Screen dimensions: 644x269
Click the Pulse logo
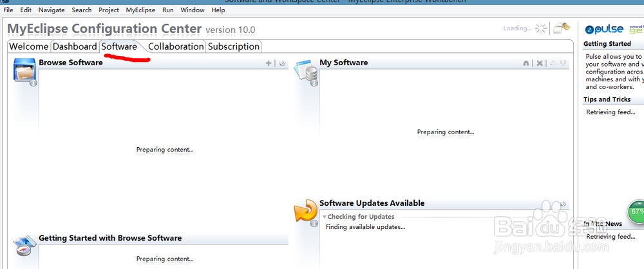click(x=605, y=30)
